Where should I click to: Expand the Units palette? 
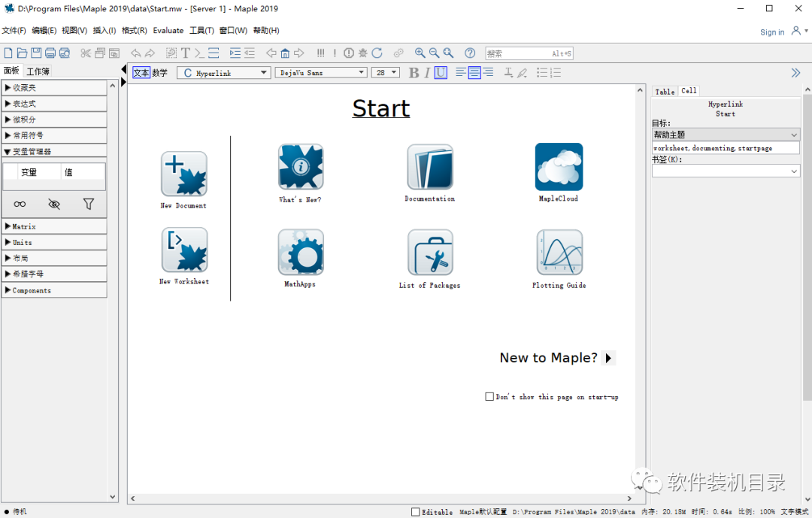click(54, 242)
